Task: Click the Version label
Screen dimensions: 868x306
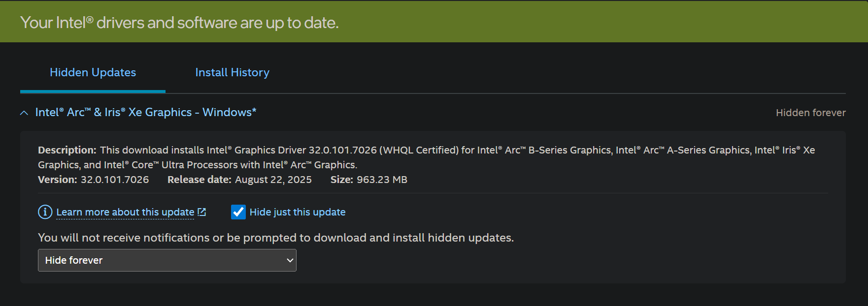Action: coord(57,180)
